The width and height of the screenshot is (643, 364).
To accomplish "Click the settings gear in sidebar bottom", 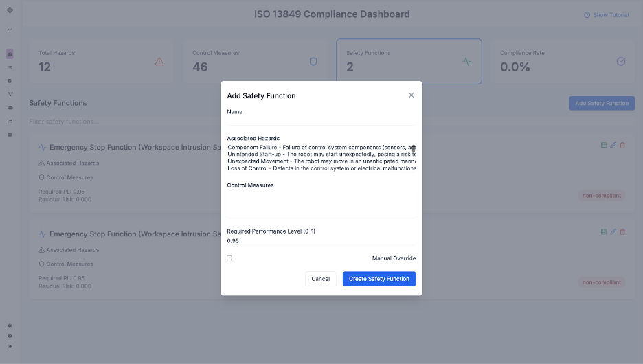I will tap(10, 326).
